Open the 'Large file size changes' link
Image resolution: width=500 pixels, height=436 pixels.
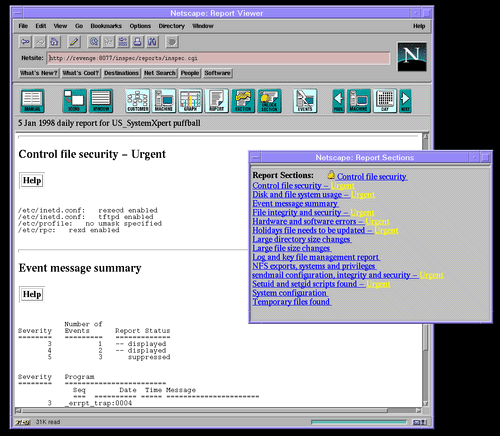pyautogui.click(x=292, y=249)
